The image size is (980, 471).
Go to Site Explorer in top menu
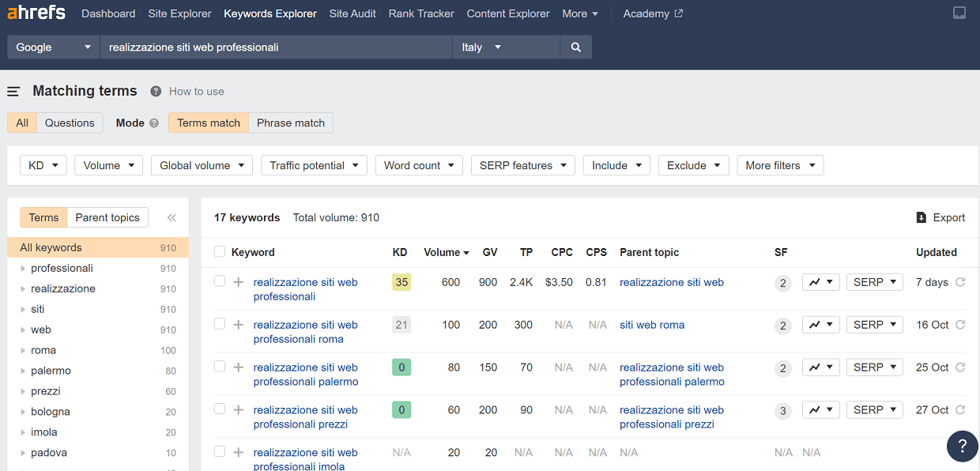179,13
